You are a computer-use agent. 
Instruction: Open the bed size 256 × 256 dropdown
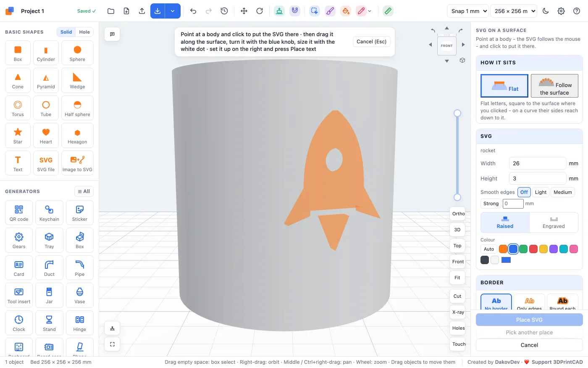tap(514, 11)
